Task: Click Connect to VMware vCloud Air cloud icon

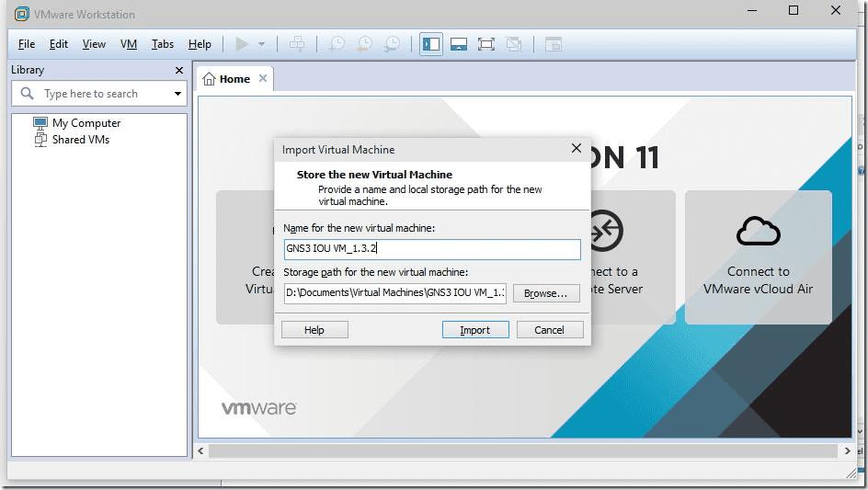Action: 759,231
